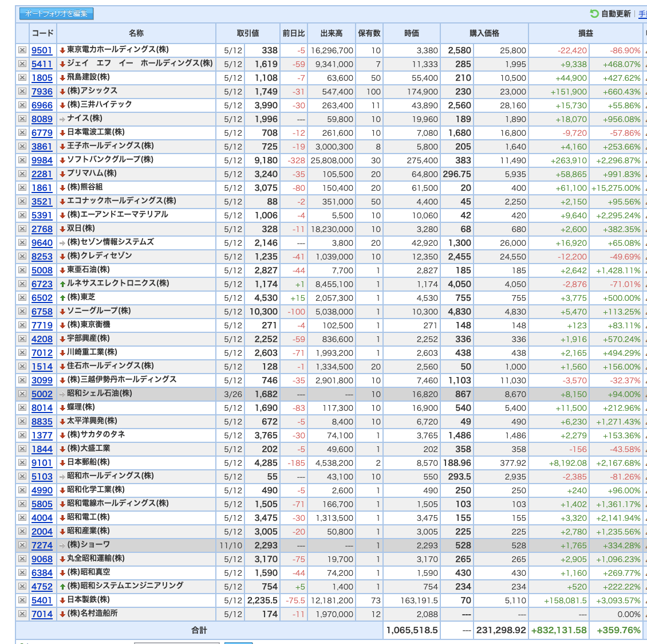Select name (株)昭和システムエンジニアリング
The image size is (647, 644).
coord(125,586)
